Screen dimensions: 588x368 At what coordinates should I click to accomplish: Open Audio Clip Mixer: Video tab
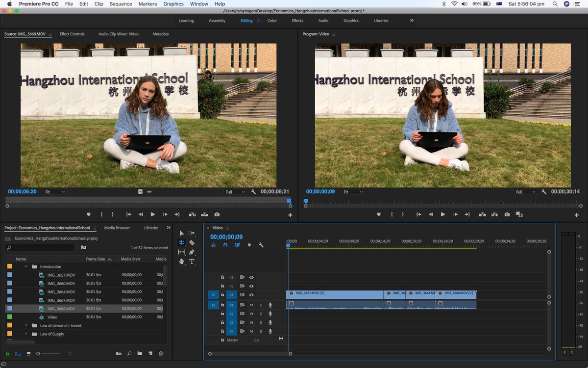tap(119, 34)
